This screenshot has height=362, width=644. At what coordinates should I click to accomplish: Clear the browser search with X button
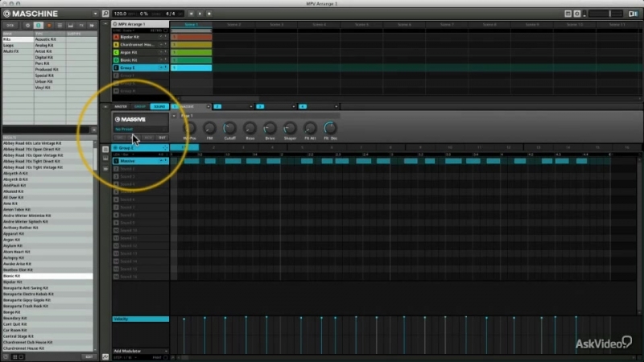point(93,130)
